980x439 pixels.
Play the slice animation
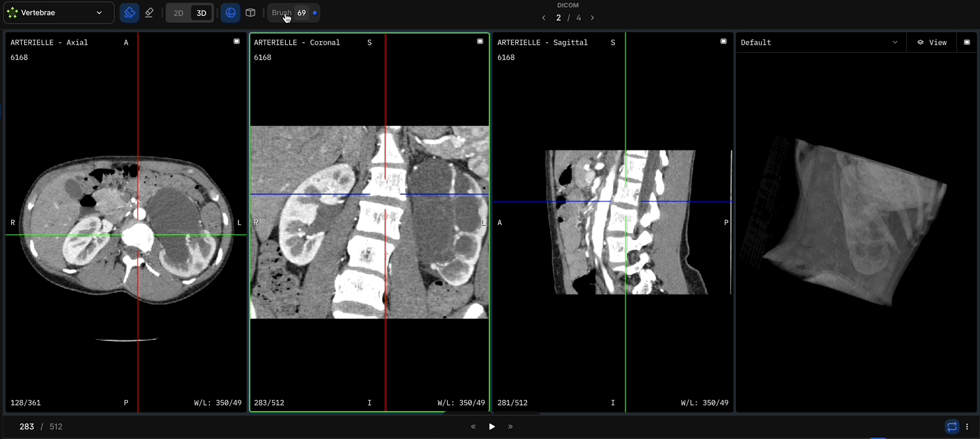[492, 427]
